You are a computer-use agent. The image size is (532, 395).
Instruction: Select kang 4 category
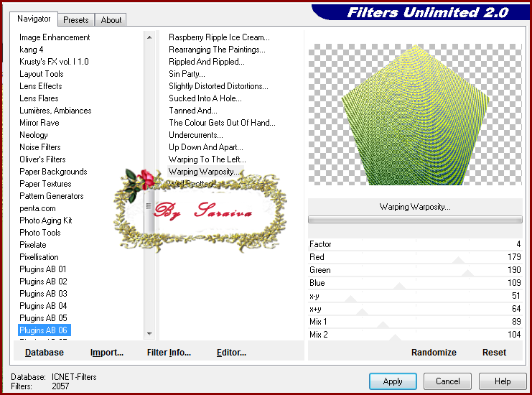click(31, 50)
